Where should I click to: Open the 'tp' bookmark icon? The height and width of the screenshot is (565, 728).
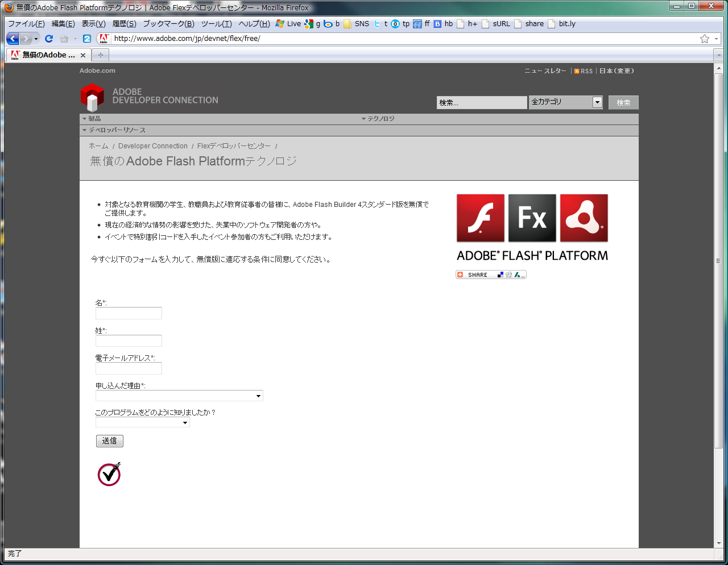click(x=400, y=24)
